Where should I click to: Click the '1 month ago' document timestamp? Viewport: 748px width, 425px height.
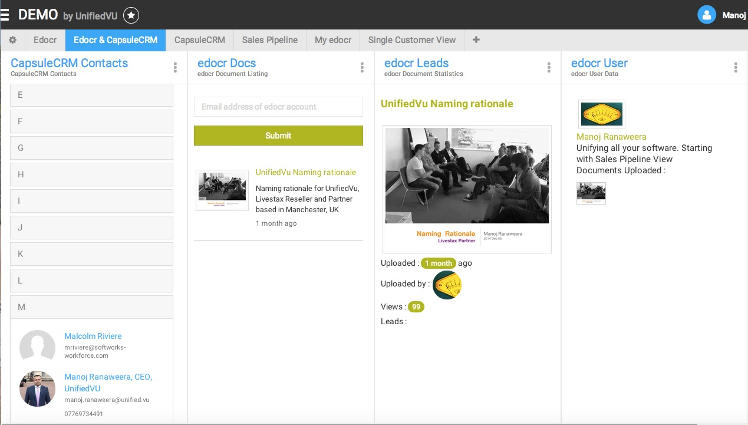point(276,223)
